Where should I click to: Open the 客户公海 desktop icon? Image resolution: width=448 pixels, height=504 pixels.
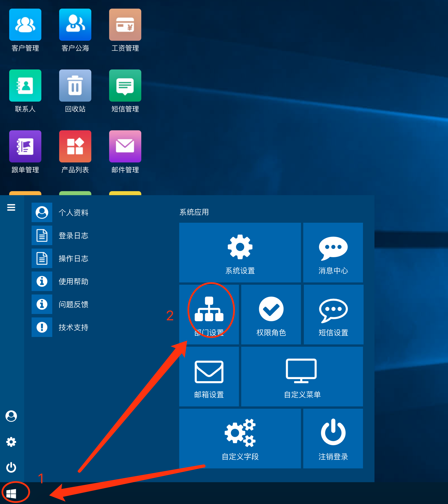coord(75,25)
